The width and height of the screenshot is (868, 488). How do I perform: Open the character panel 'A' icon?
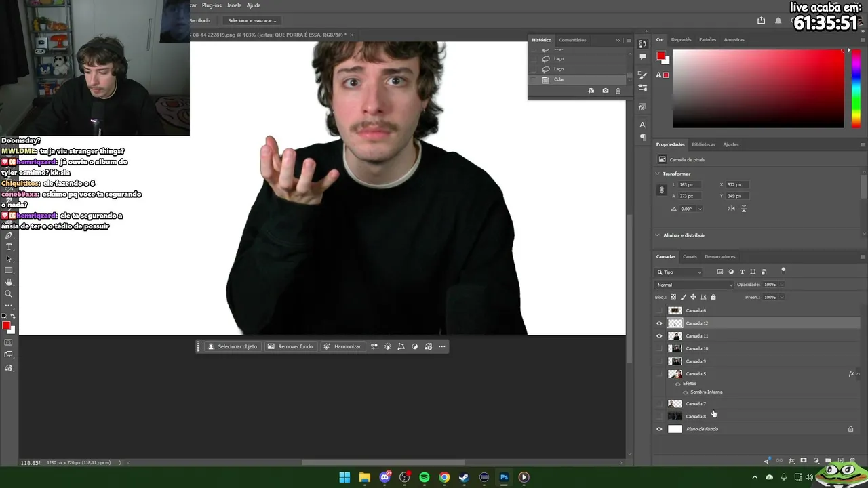point(643,125)
